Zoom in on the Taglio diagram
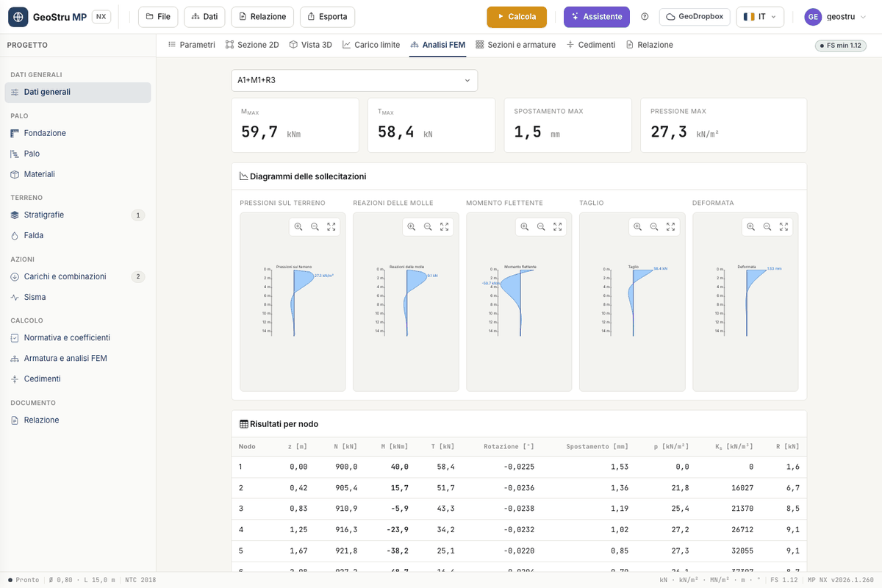Image resolution: width=882 pixels, height=588 pixels. point(637,227)
